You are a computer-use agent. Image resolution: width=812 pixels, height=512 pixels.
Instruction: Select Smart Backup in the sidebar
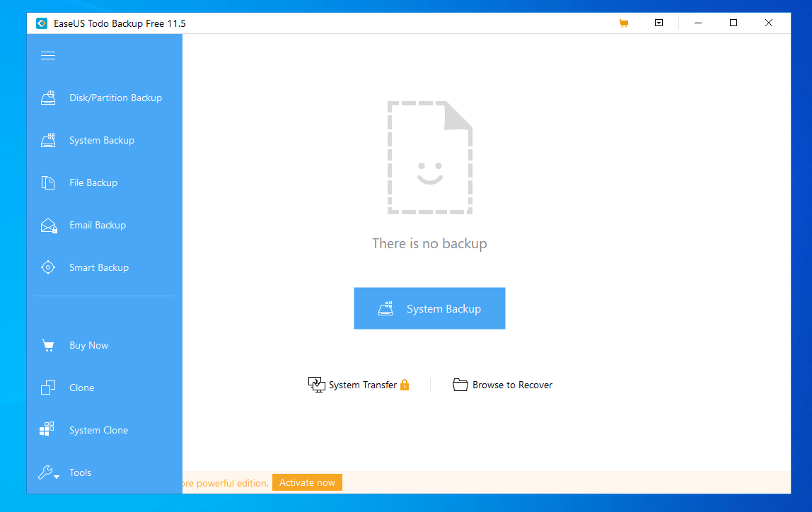point(98,267)
